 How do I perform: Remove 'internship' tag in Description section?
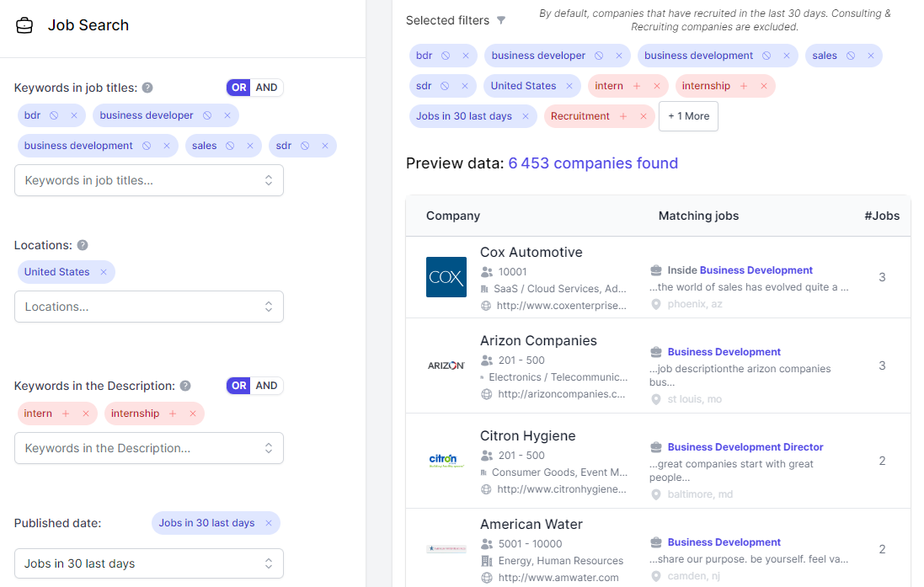tap(193, 414)
